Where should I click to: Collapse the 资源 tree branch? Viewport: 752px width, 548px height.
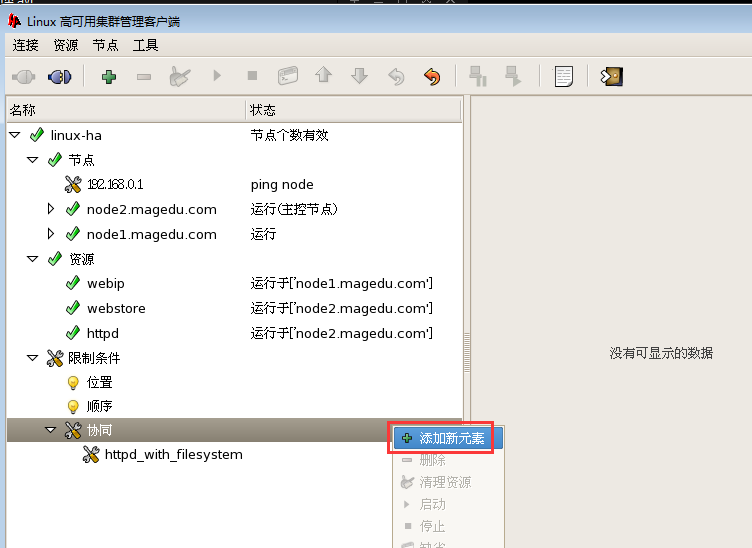32,259
